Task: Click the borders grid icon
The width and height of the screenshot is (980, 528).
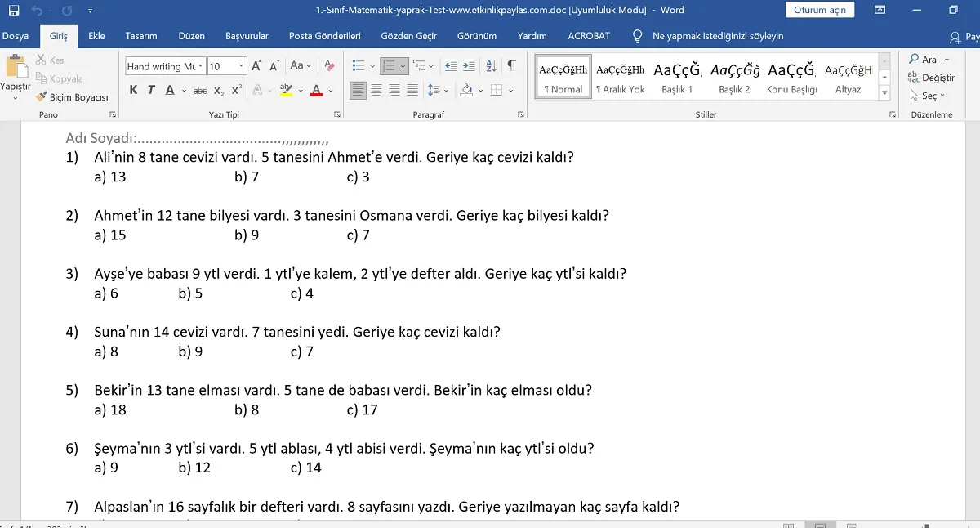Action: (x=496, y=91)
